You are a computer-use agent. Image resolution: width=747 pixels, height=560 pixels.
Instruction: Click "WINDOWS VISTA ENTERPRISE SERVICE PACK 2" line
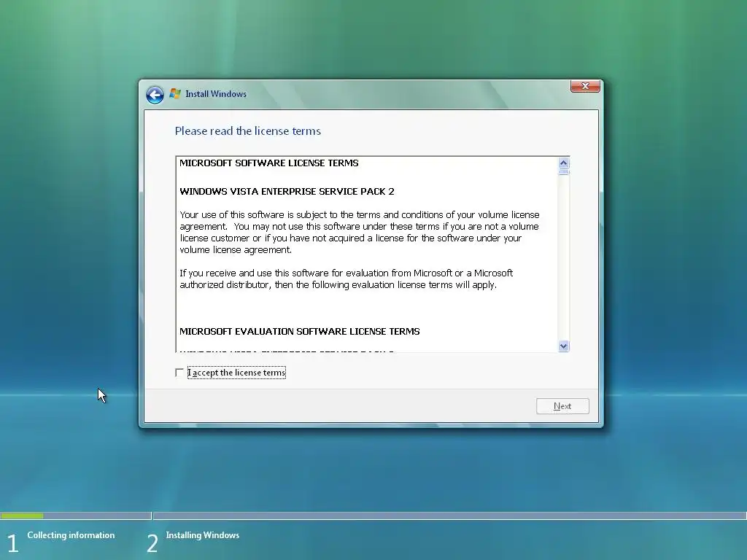[287, 192]
